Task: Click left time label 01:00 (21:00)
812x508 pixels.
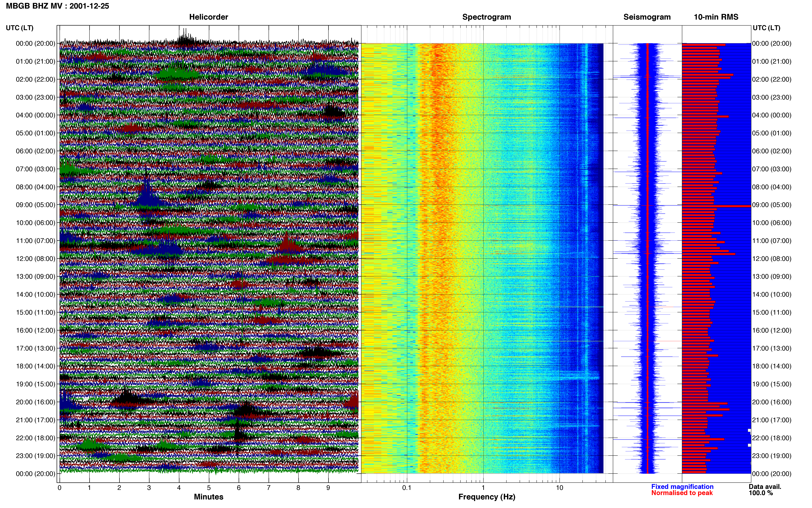Action: click(x=36, y=61)
